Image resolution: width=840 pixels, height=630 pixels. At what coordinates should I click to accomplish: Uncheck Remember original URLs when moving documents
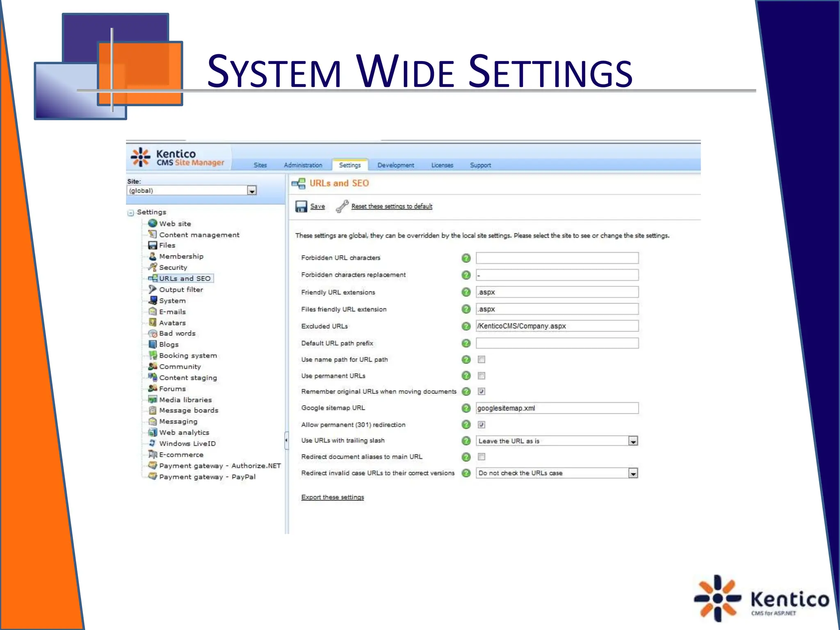pos(482,391)
